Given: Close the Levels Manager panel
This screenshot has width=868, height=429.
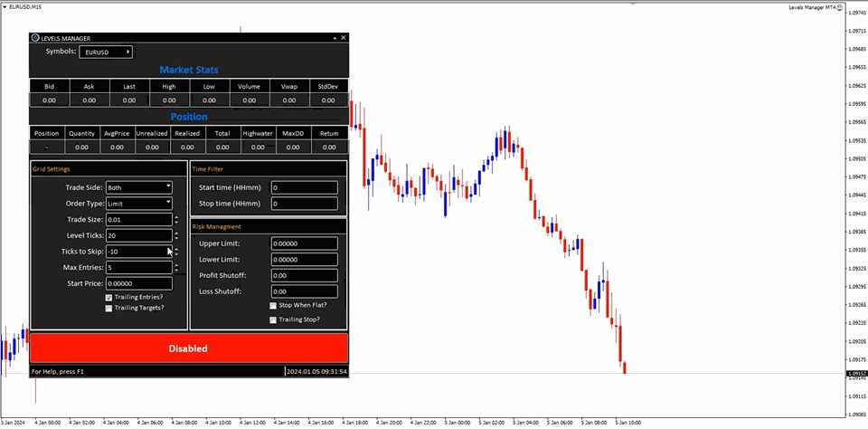Looking at the screenshot, I should pos(344,38).
